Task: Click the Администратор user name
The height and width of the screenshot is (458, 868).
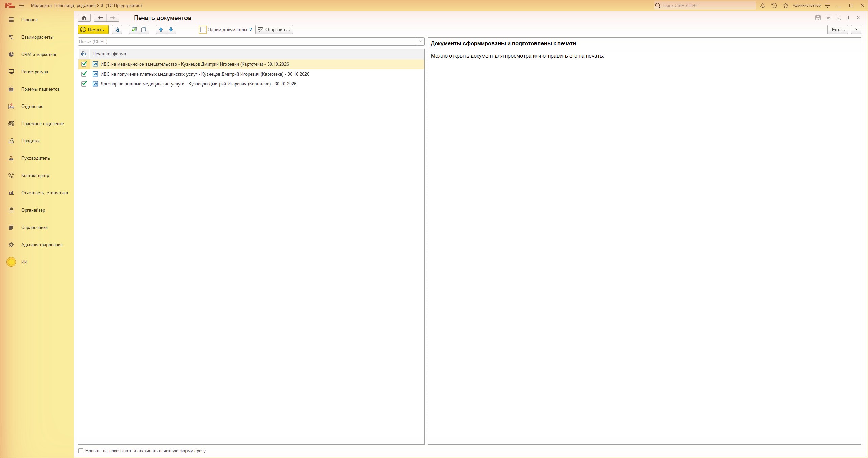Action: (807, 5)
